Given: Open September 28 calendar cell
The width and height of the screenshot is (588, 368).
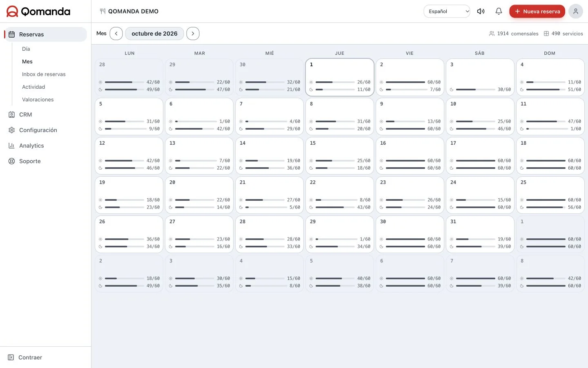Looking at the screenshot, I should point(129,77).
